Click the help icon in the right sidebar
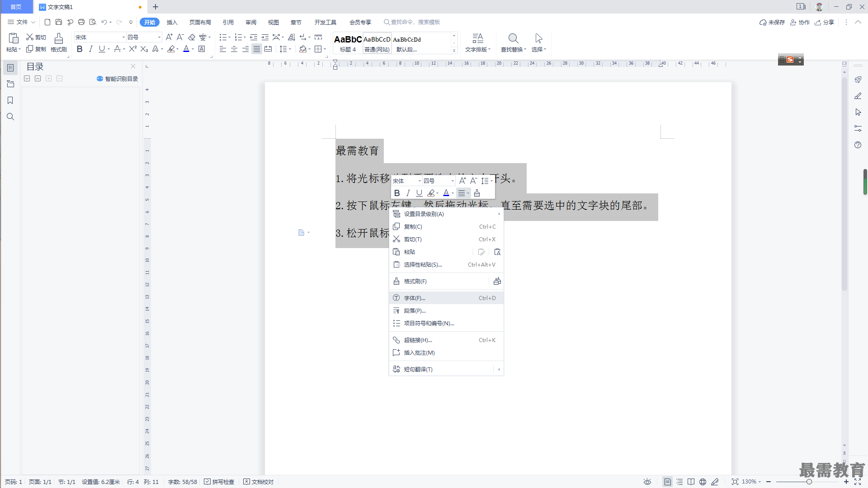Image resolution: width=868 pixels, height=488 pixels. (858, 145)
